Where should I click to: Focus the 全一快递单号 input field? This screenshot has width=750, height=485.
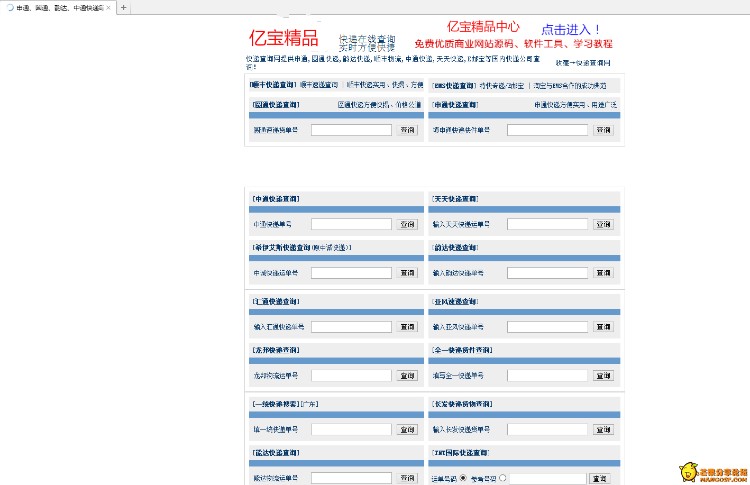pyautogui.click(x=547, y=375)
